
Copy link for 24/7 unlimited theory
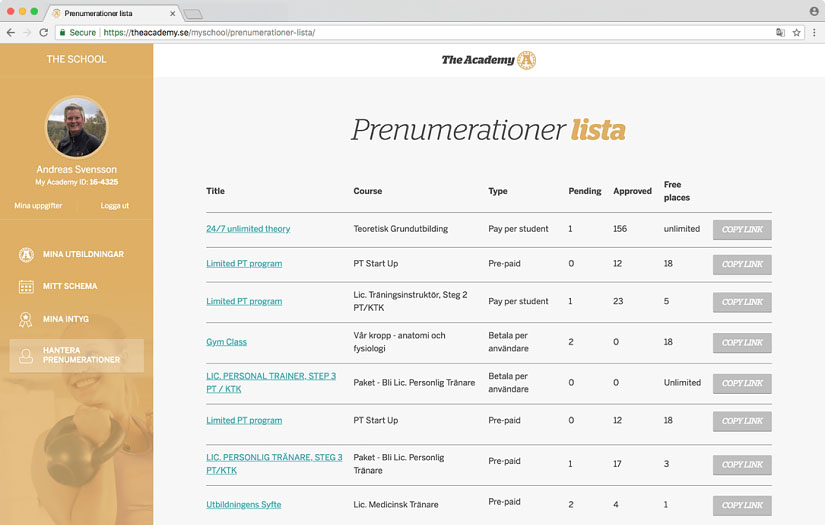point(742,230)
